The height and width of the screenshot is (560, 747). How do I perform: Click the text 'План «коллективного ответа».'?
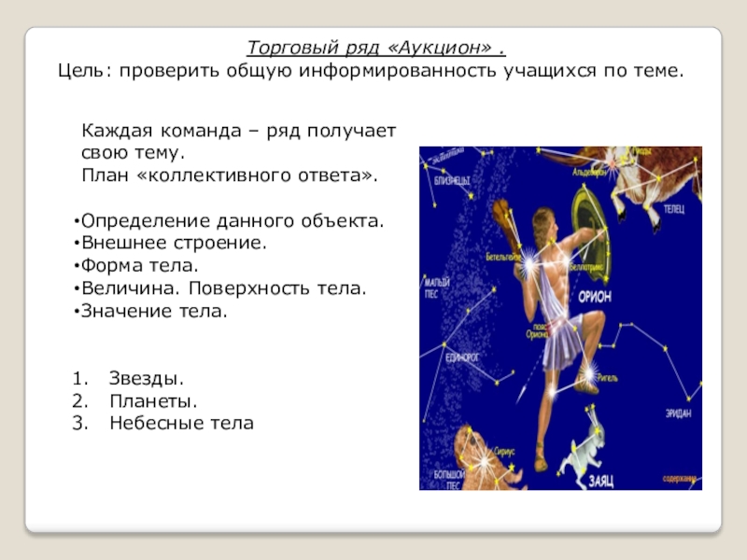[230, 175]
